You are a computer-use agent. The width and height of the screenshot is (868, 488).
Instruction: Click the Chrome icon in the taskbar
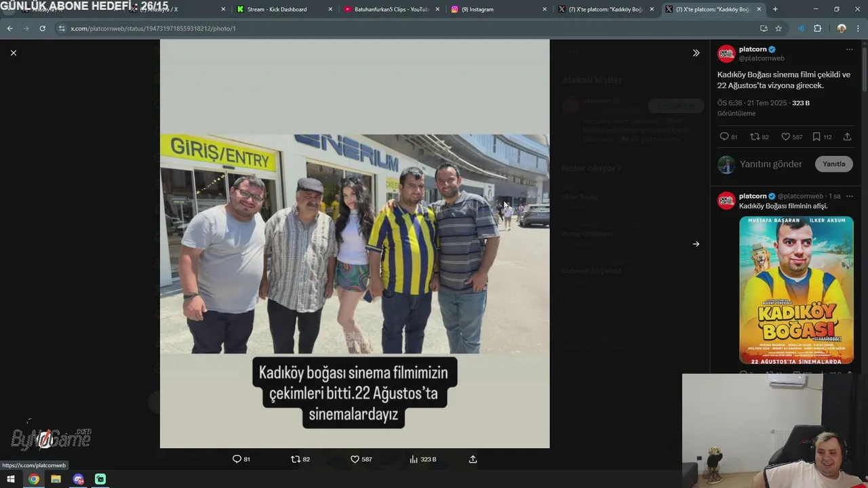click(x=33, y=479)
